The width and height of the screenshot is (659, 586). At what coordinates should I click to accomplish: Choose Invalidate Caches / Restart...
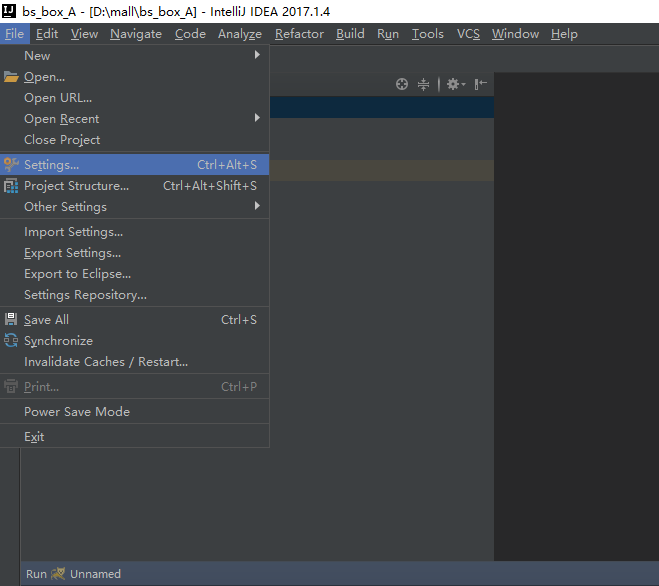(x=134, y=362)
